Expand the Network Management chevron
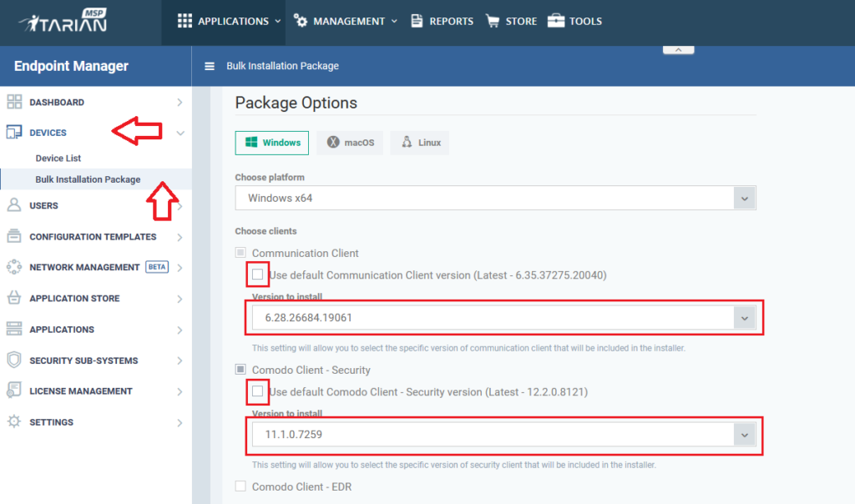 click(180, 268)
